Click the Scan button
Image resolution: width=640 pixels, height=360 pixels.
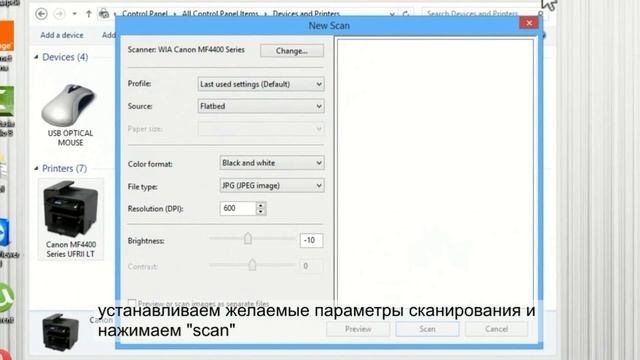427,329
